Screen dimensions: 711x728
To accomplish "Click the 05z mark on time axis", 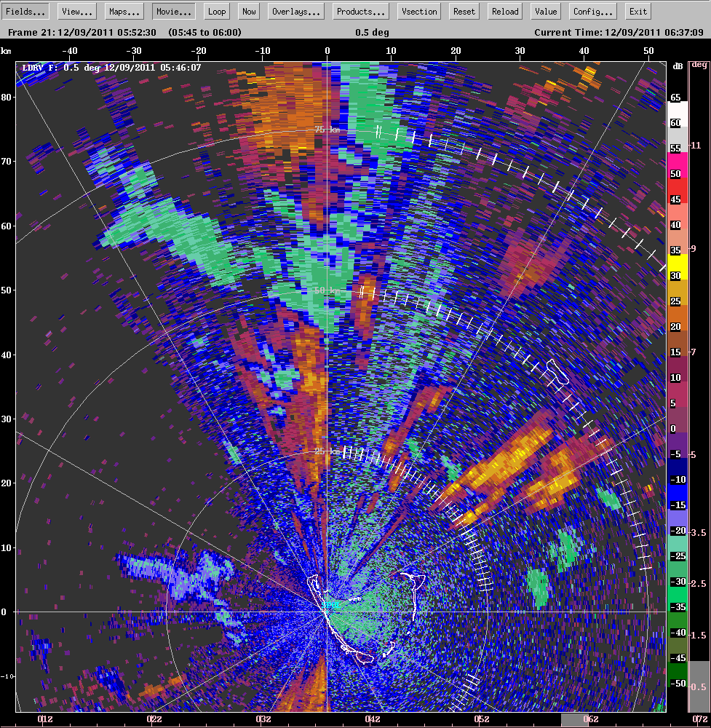I will tap(482, 719).
